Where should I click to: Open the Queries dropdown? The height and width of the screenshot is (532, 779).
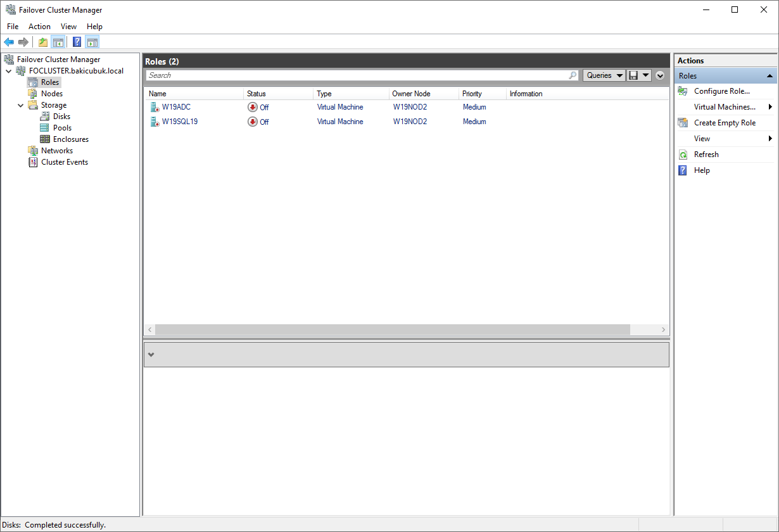(x=604, y=75)
